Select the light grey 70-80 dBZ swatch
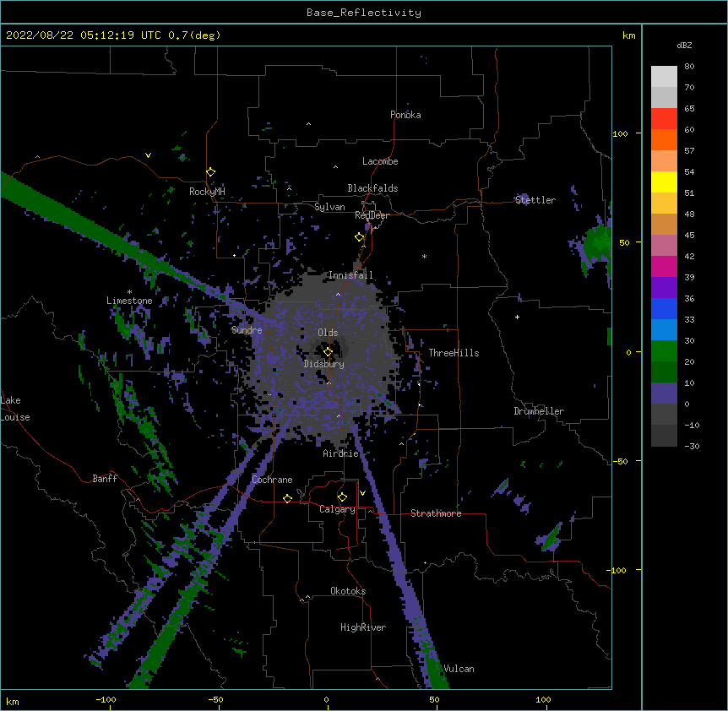Image resolution: width=728 pixels, height=711 pixels. click(664, 76)
